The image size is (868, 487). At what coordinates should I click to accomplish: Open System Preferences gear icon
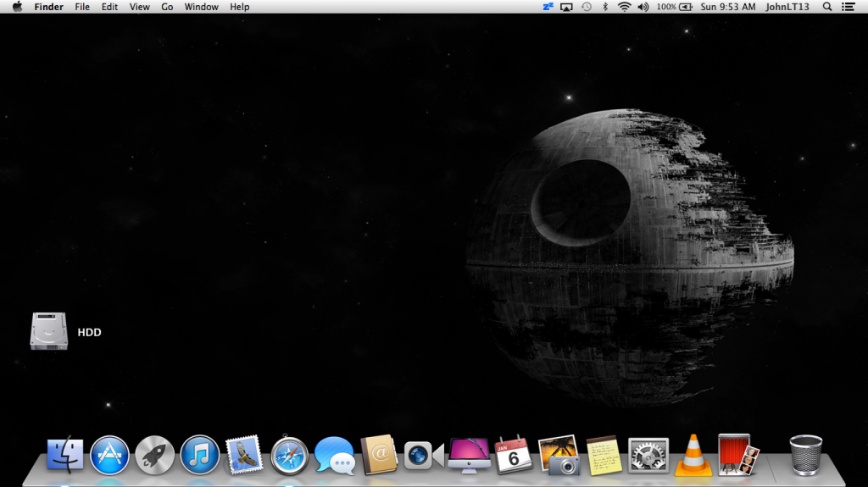pyautogui.click(x=648, y=455)
